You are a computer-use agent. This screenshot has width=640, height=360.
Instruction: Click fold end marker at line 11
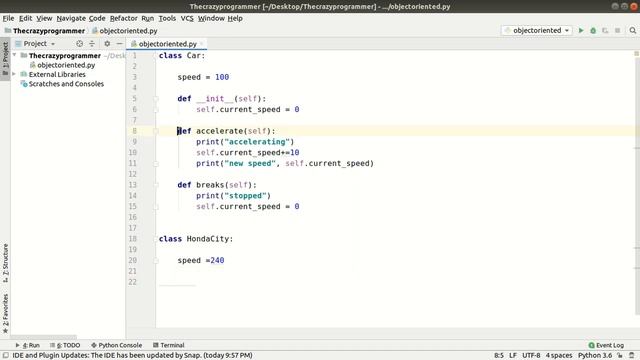(156, 164)
